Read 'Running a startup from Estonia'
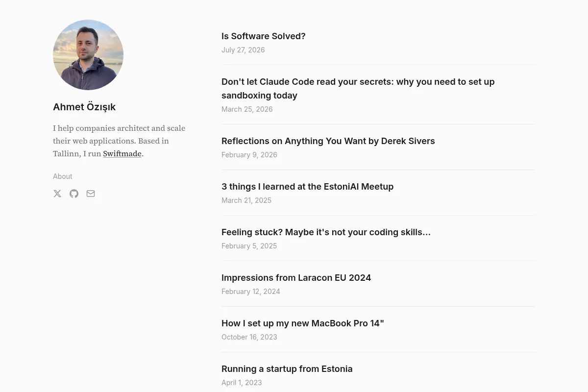Viewport: 588px width, 392px height. pos(287,369)
